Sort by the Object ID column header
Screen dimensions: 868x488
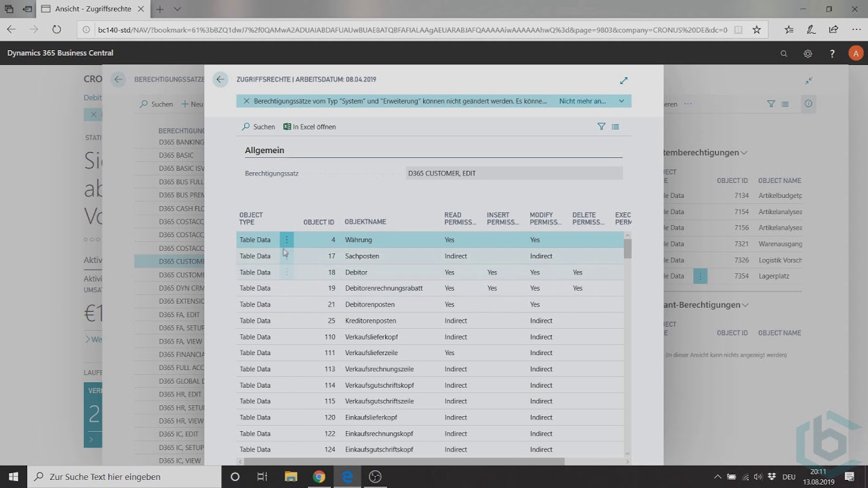click(x=318, y=222)
